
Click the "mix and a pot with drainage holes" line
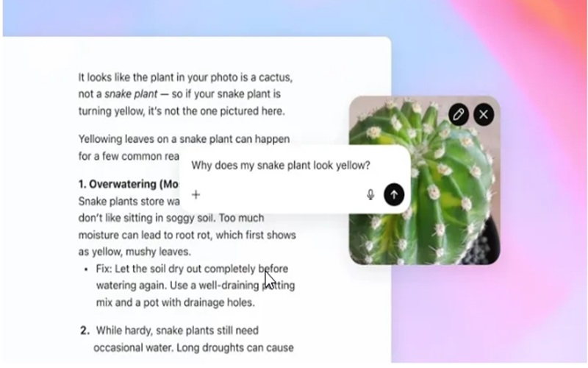tap(176, 302)
